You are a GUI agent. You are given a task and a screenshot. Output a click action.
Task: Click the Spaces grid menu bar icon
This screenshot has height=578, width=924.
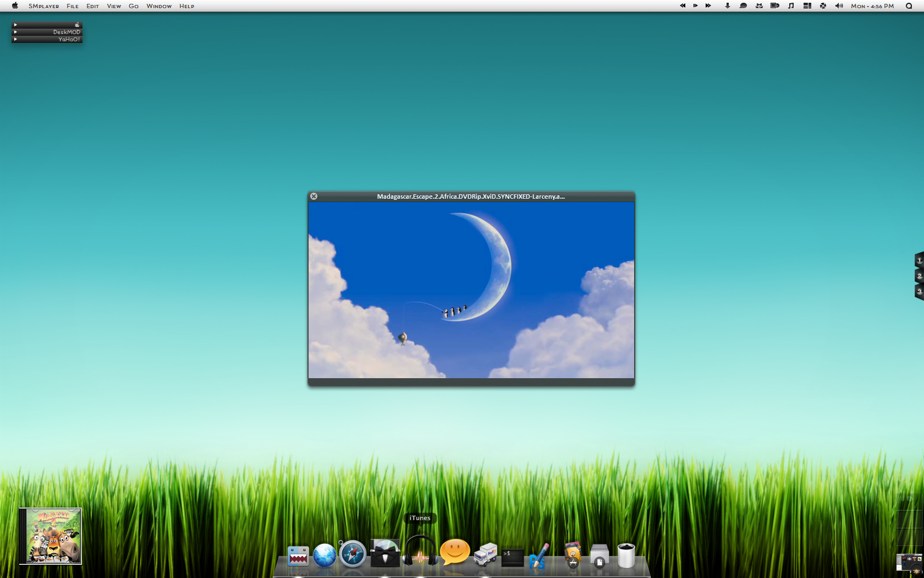coord(807,6)
